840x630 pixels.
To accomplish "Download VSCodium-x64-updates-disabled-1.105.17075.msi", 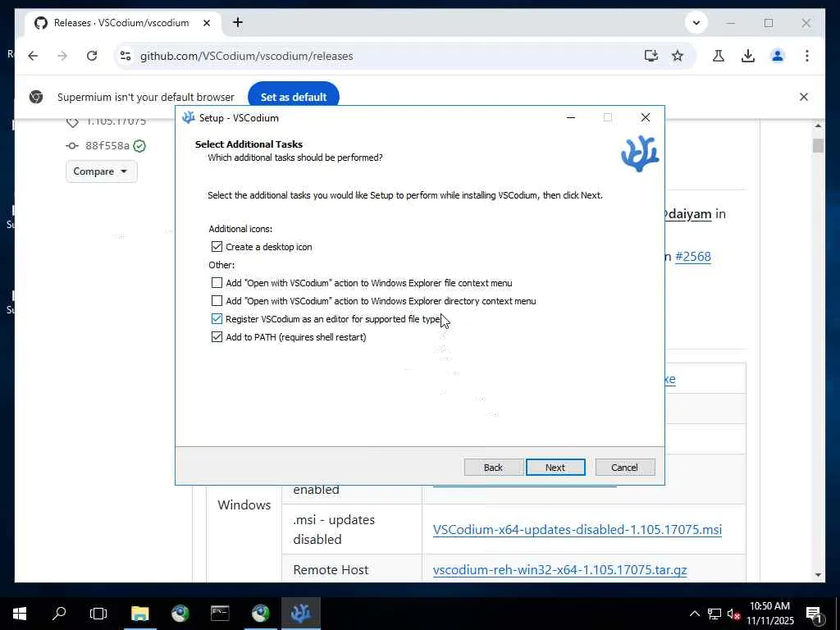I will (577, 530).
